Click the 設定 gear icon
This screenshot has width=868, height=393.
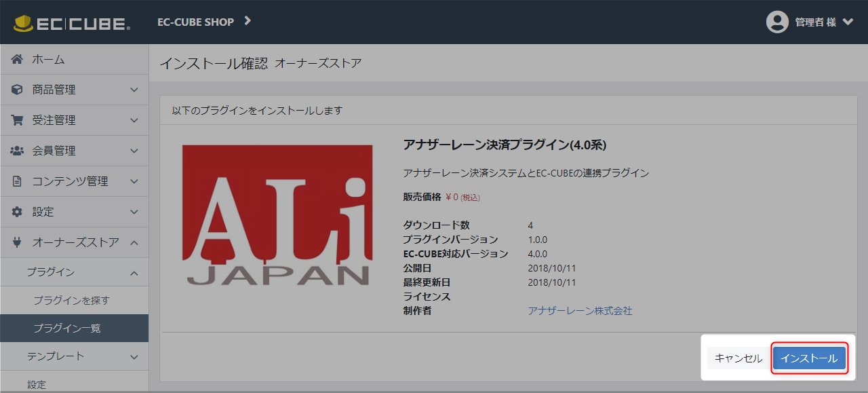pos(18,212)
